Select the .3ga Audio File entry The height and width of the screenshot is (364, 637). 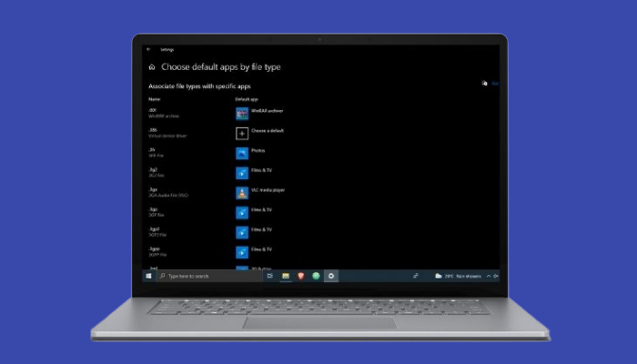(168, 192)
